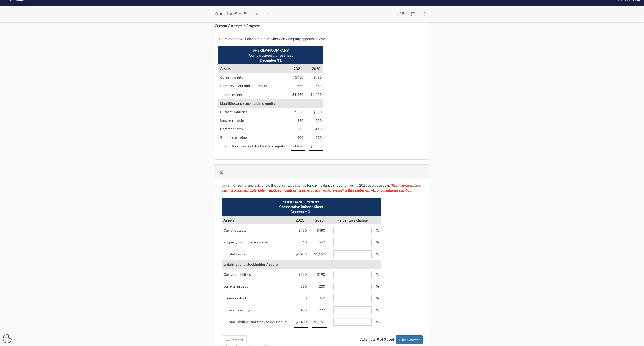644x346 pixels.
Task: Click the back arrow beside Exam title
Action: pyautogui.click(x=10, y=1)
